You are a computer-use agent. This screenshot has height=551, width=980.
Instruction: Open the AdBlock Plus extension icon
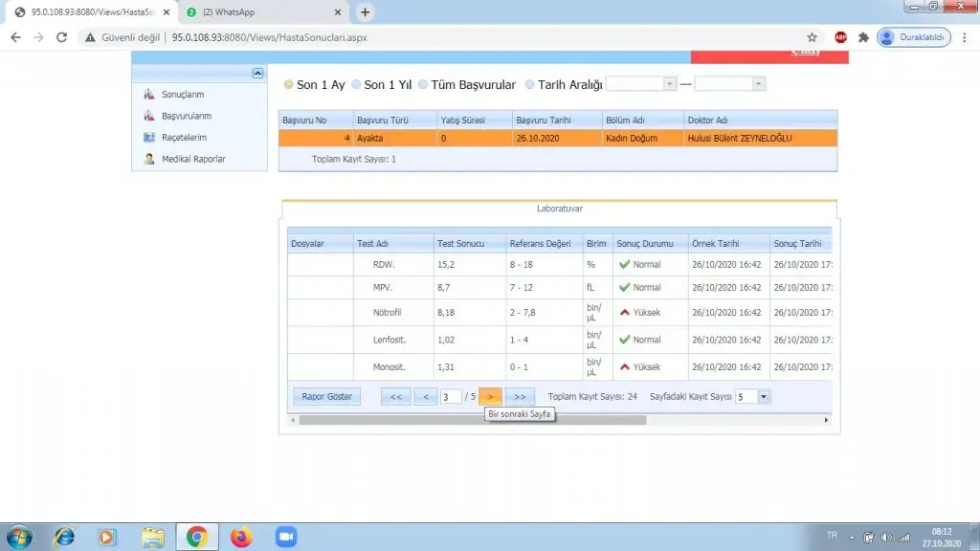pyautogui.click(x=840, y=37)
